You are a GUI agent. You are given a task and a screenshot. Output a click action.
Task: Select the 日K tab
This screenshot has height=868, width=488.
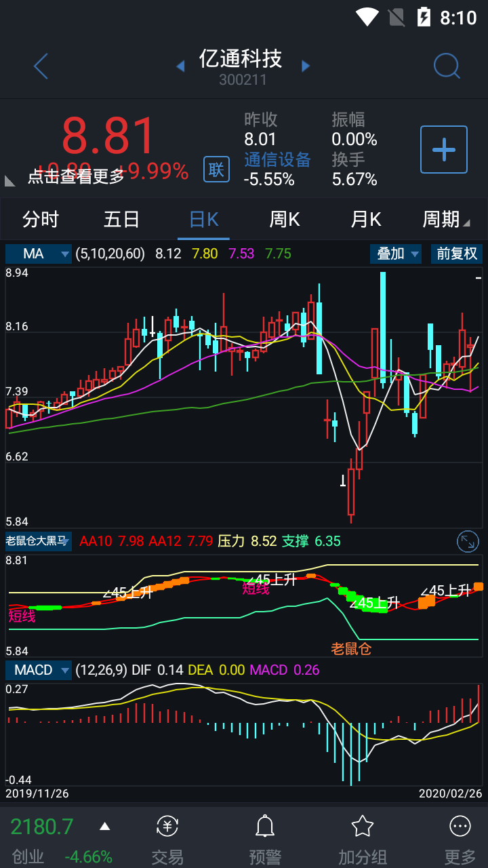click(x=203, y=219)
